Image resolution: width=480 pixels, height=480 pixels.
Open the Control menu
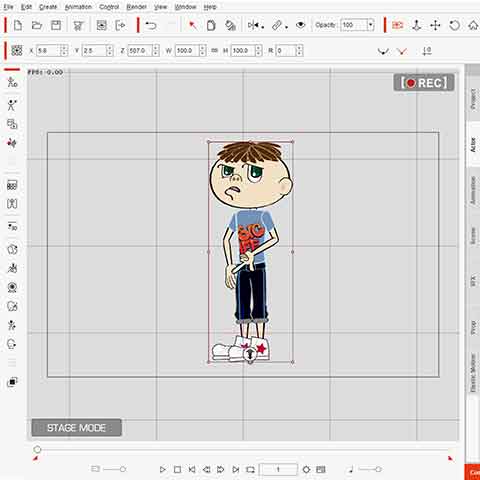coord(109,7)
